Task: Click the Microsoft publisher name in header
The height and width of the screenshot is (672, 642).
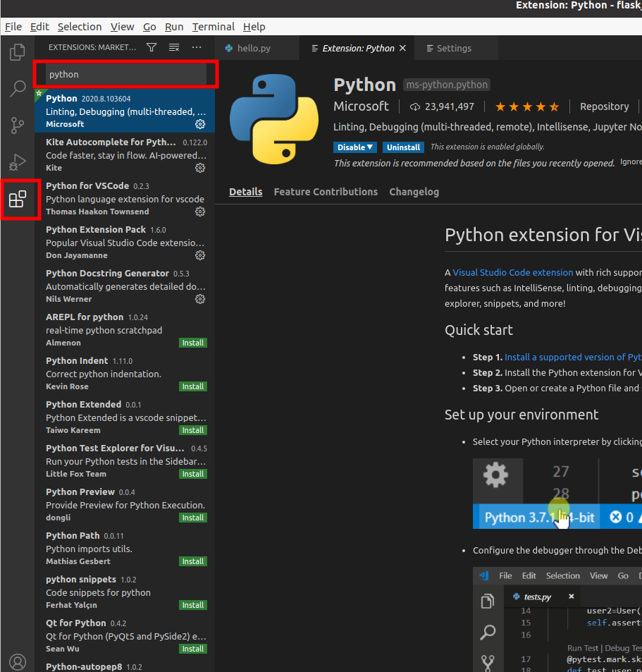Action: [361, 106]
